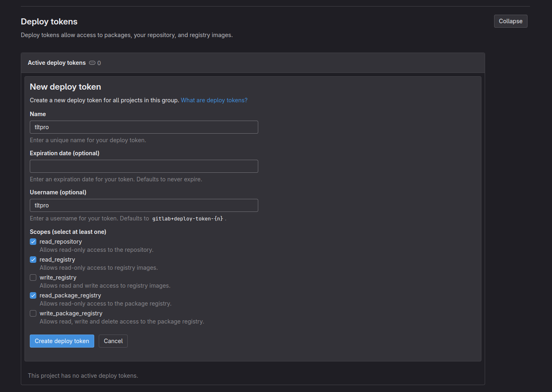
Task: Enable the write_registry scope checkbox
Action: click(x=33, y=277)
